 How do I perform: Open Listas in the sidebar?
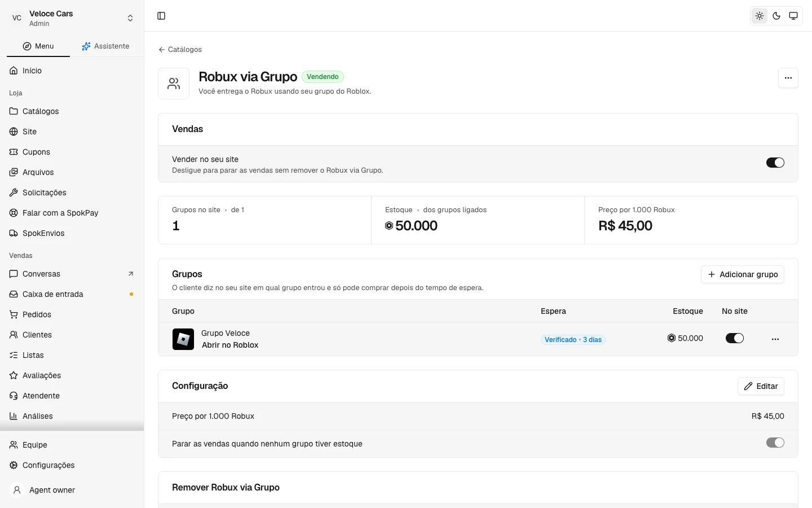coord(72,355)
